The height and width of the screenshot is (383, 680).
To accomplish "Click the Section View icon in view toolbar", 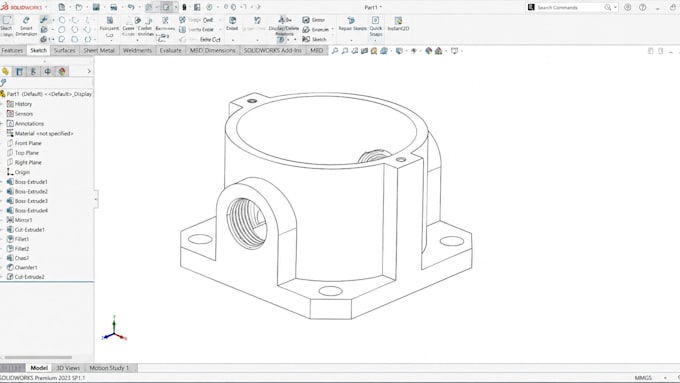I will pyautogui.click(x=364, y=51).
